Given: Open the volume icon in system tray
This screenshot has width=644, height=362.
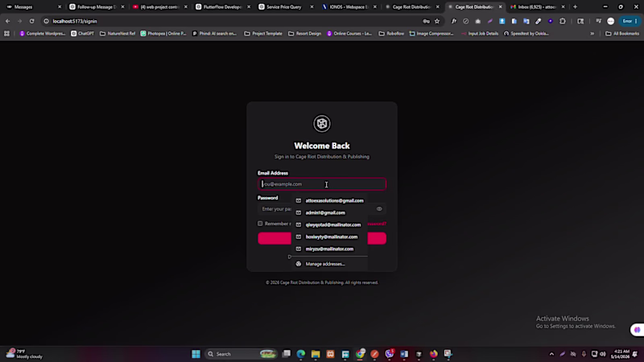Looking at the screenshot, I should tap(602, 354).
